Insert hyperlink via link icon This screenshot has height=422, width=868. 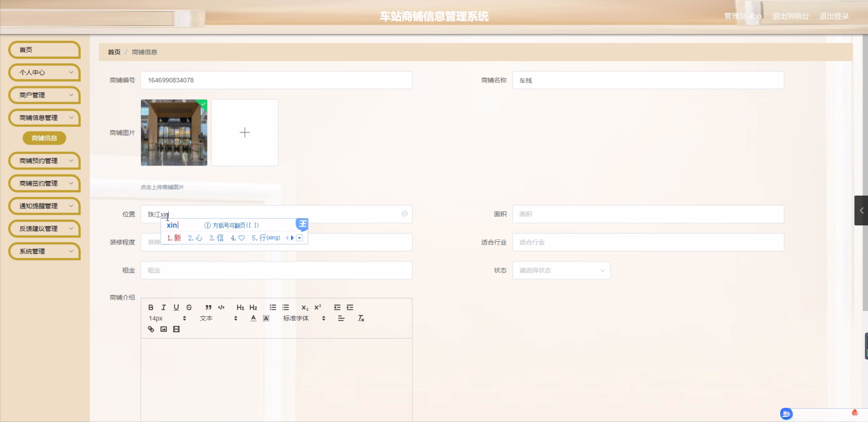pyautogui.click(x=151, y=329)
